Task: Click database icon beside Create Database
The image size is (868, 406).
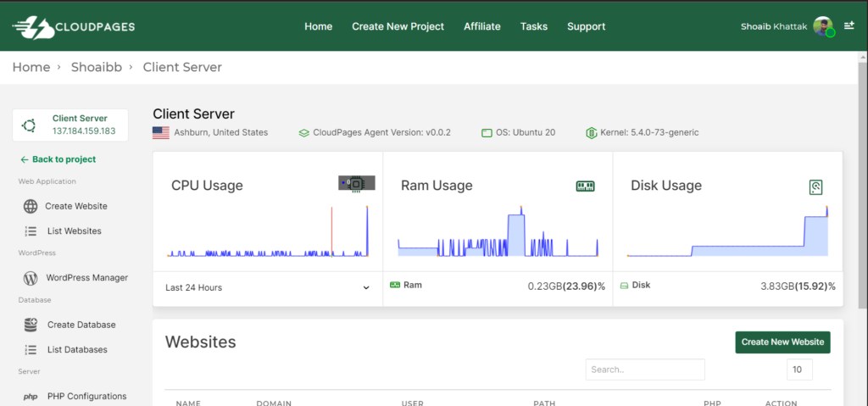Action: 31,325
